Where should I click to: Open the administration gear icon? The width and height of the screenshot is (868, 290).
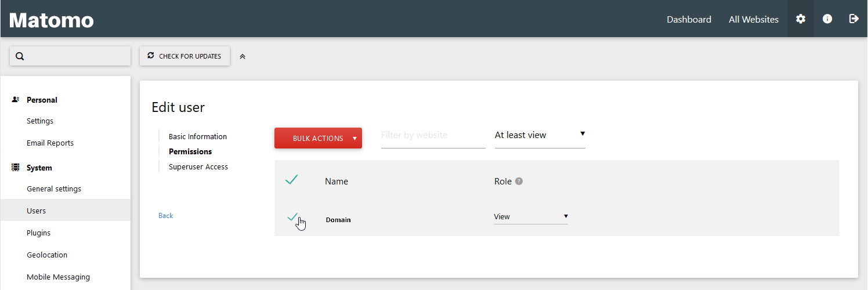coord(801,19)
